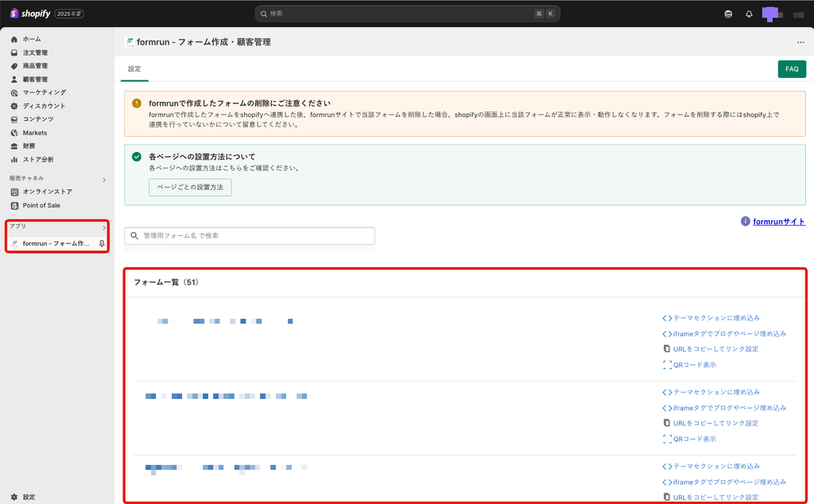Go to ホーム via its house icon
The width and height of the screenshot is (814, 504).
pyautogui.click(x=14, y=40)
